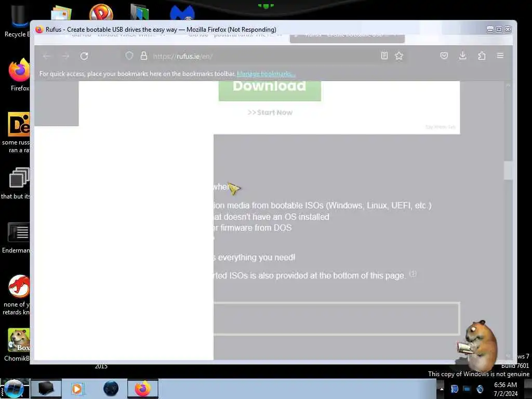Image resolution: width=532 pixels, height=399 pixels.
Task: Toggle reader view for this page
Action: [x=384, y=56]
